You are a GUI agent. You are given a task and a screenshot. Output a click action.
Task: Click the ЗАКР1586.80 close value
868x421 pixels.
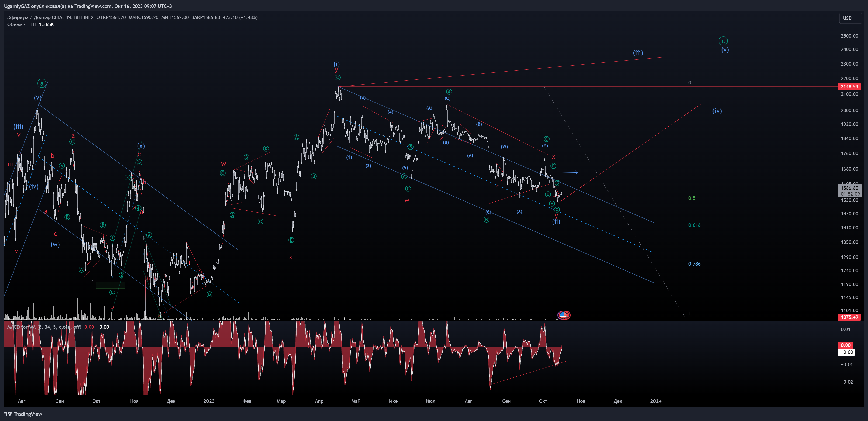206,17
